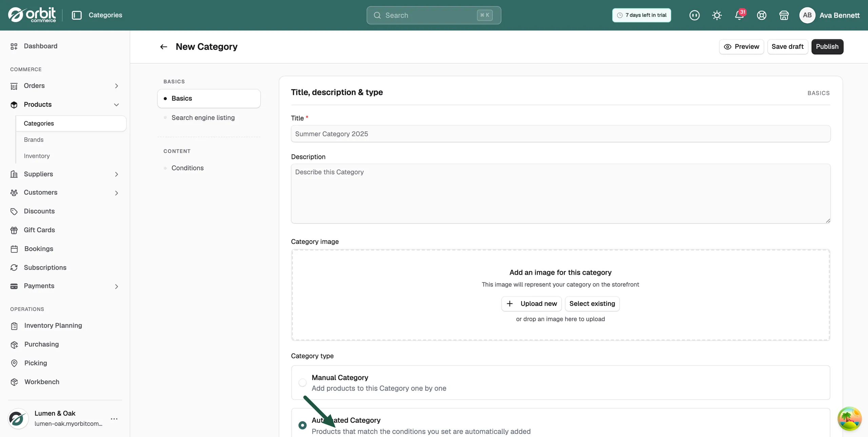
Task: Click the Select existing button
Action: click(x=592, y=304)
